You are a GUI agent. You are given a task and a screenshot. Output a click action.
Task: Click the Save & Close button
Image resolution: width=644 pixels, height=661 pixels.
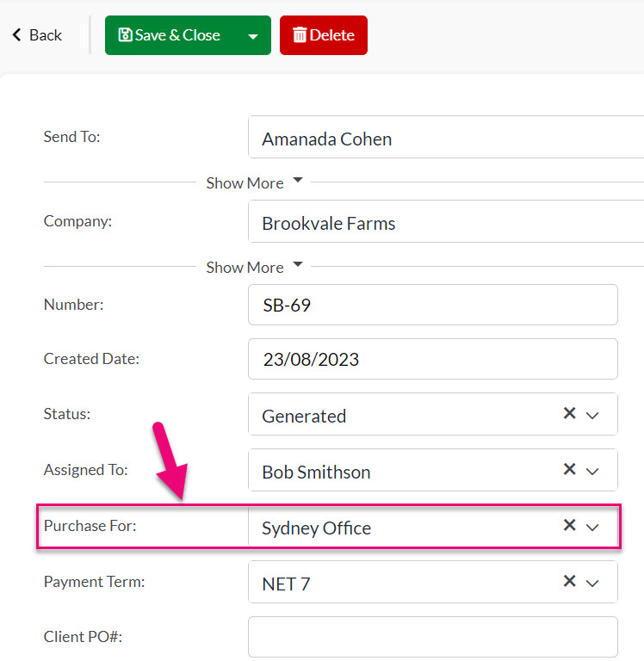click(x=170, y=35)
